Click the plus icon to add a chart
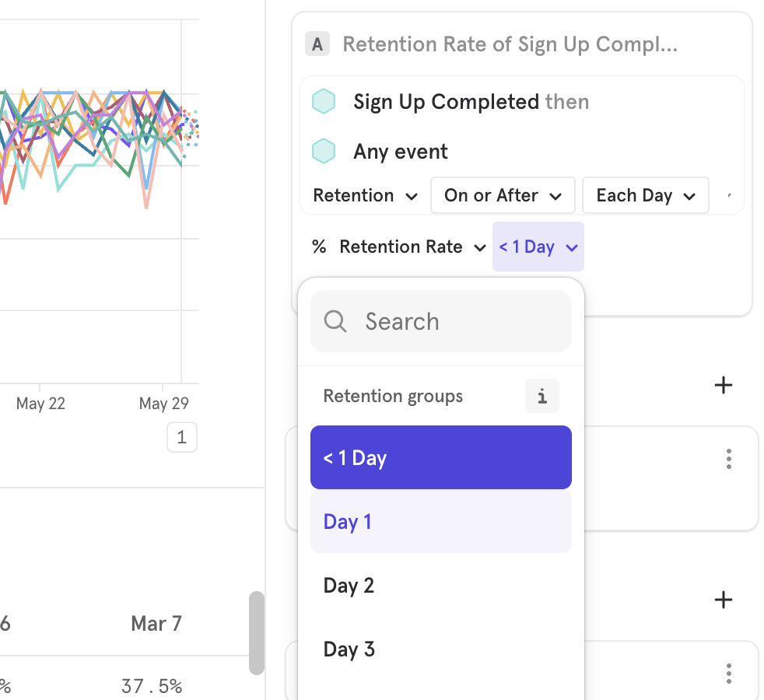This screenshot has height=700, width=764. [724, 385]
